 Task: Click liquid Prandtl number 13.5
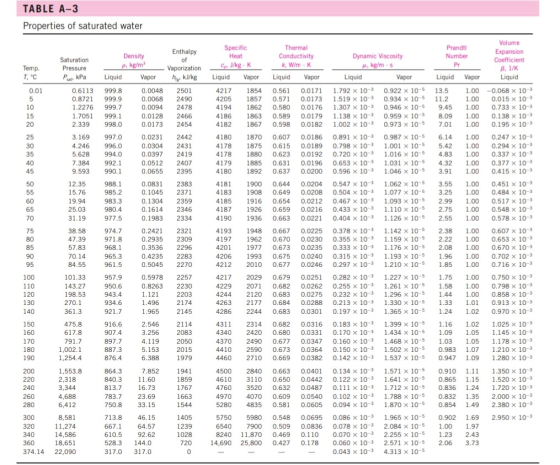[x=441, y=91]
